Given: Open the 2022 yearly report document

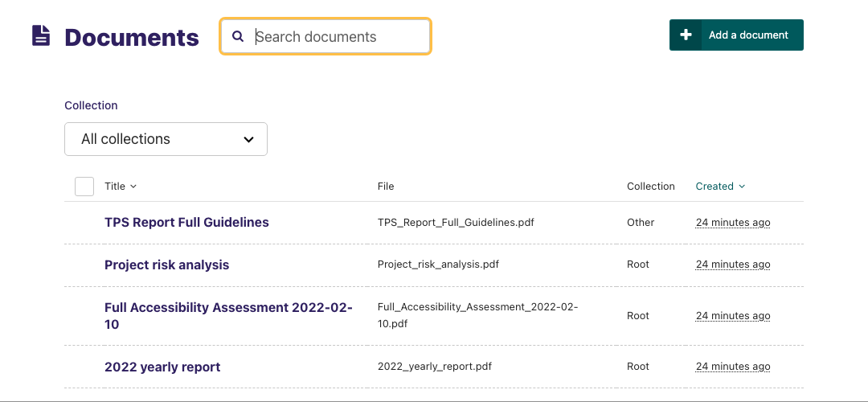Looking at the screenshot, I should coord(162,367).
